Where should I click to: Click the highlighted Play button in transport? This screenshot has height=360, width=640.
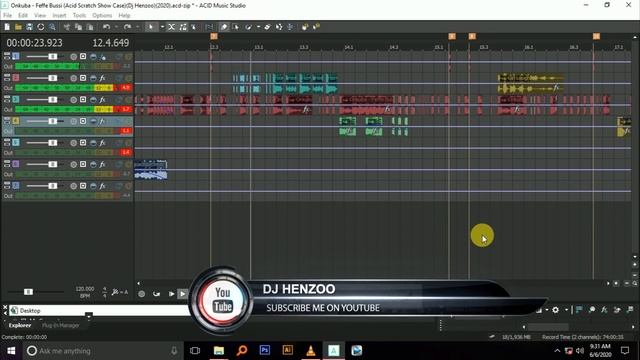pos(183,293)
